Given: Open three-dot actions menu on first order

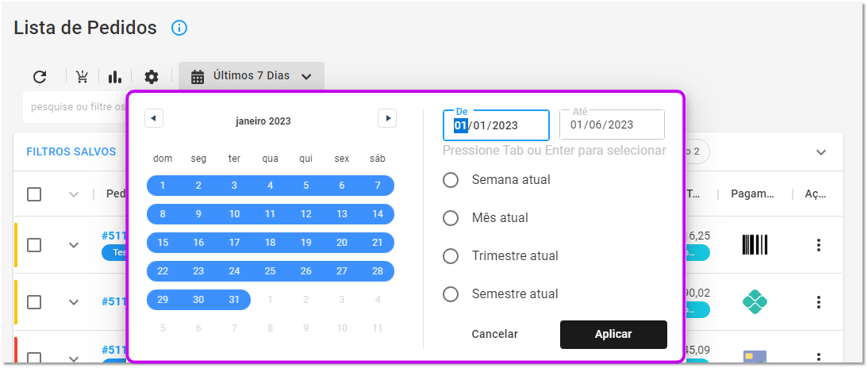Looking at the screenshot, I should pyautogui.click(x=819, y=244).
